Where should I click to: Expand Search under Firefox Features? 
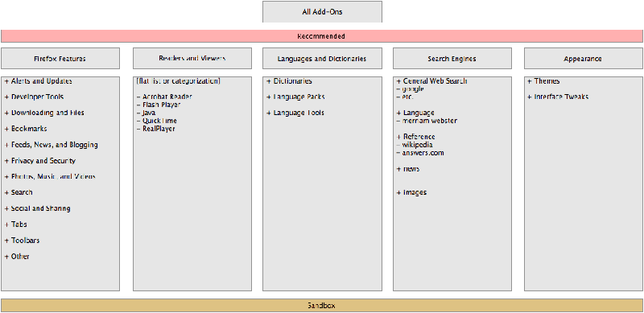coord(19,192)
